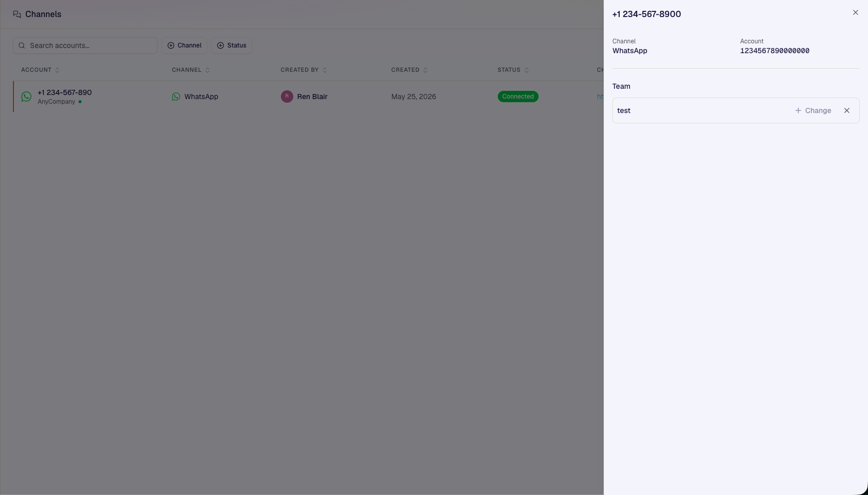The image size is (868, 495).
Task: Click the Channels page title
Action: pos(43,14)
